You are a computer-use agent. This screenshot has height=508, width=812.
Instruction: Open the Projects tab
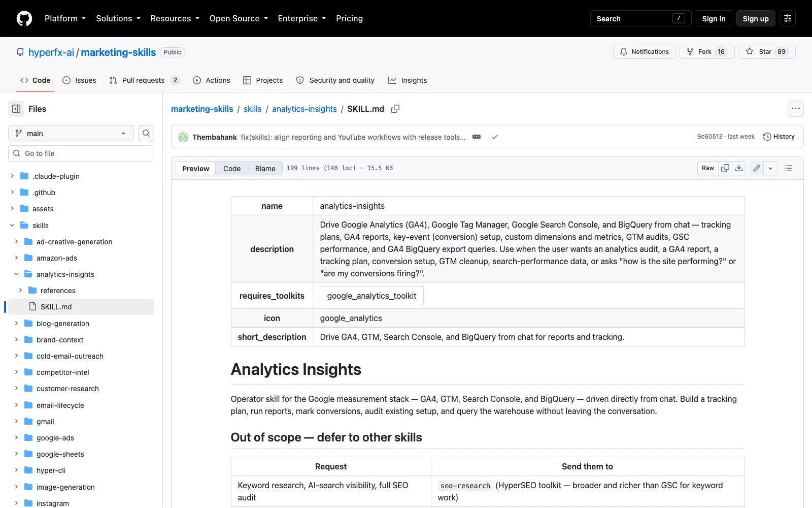click(x=263, y=80)
